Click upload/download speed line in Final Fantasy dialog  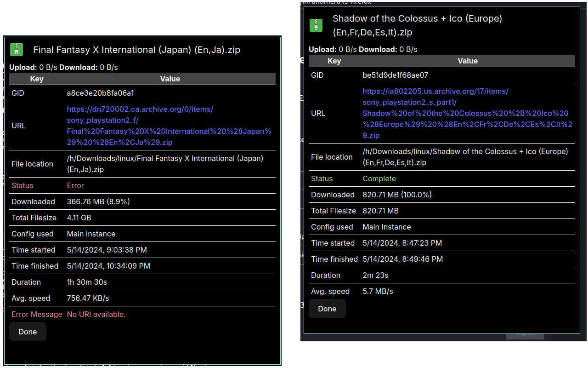pos(63,67)
